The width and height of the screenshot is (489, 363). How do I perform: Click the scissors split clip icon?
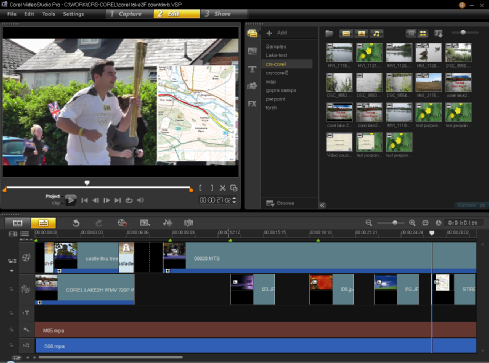coord(223,188)
